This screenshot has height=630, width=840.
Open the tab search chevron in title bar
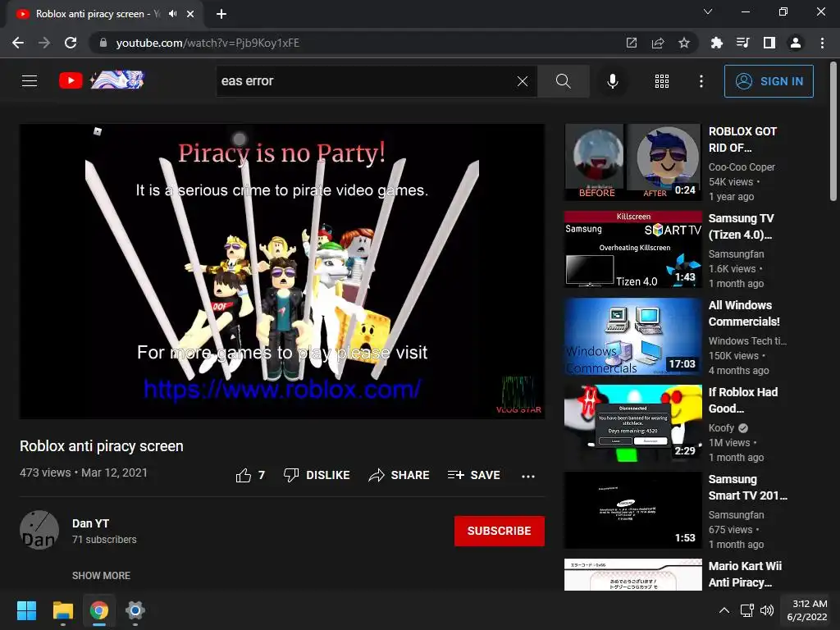click(x=708, y=11)
